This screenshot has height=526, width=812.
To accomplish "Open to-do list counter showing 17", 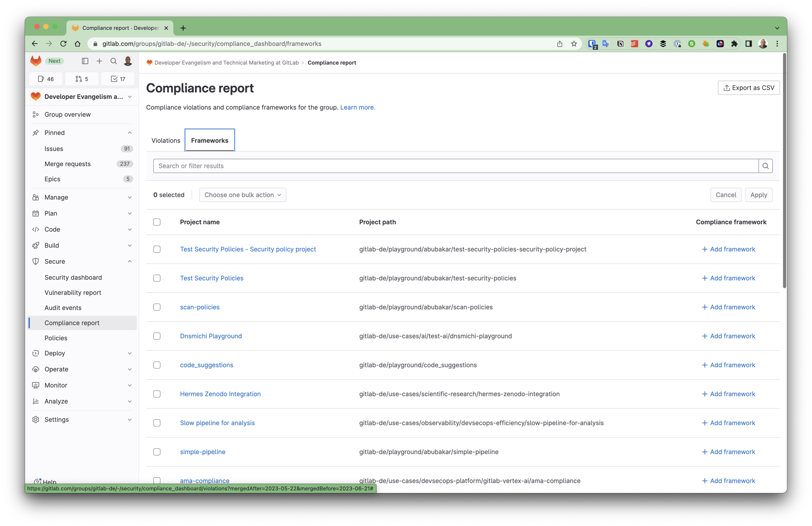I will [118, 79].
